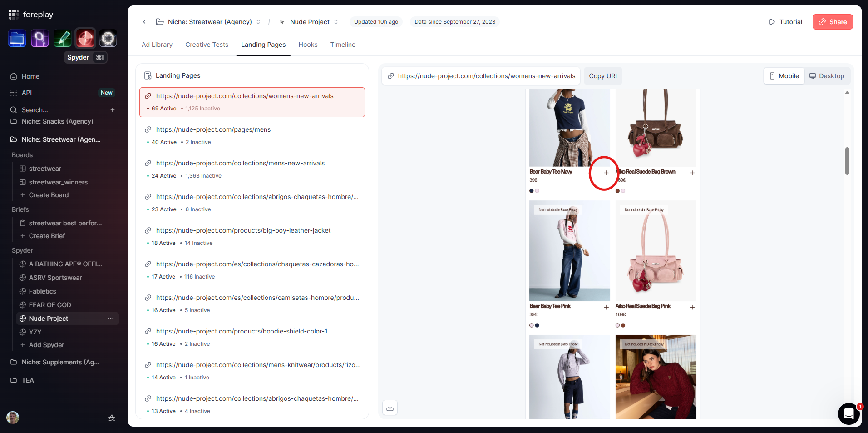The width and height of the screenshot is (868, 433).
Task: Select the pages/mens landing page row
Action: pyautogui.click(x=252, y=136)
